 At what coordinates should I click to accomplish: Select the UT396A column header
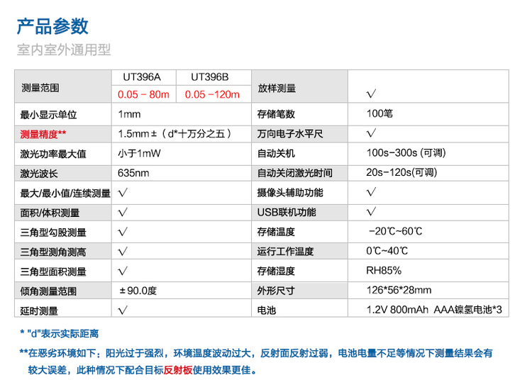tap(143, 77)
